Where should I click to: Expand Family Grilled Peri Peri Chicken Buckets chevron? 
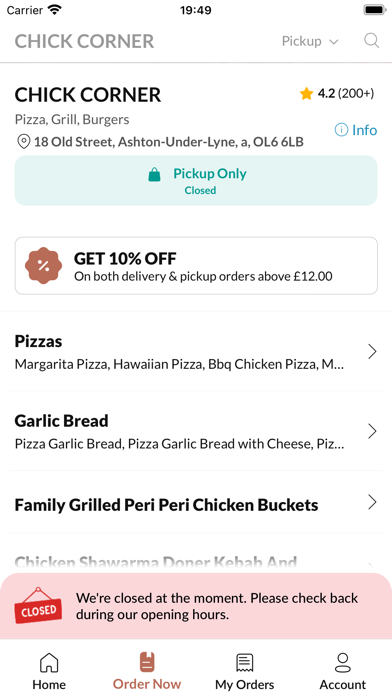(372, 502)
